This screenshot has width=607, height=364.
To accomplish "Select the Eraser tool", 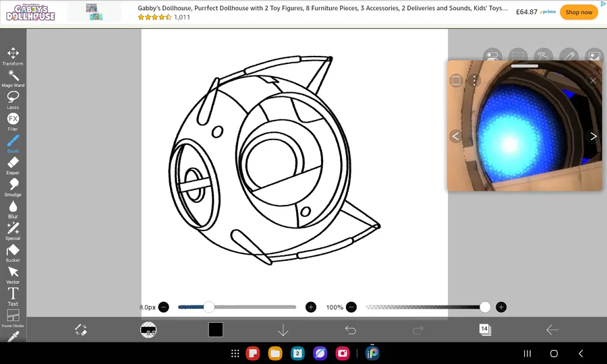I will coord(13,166).
